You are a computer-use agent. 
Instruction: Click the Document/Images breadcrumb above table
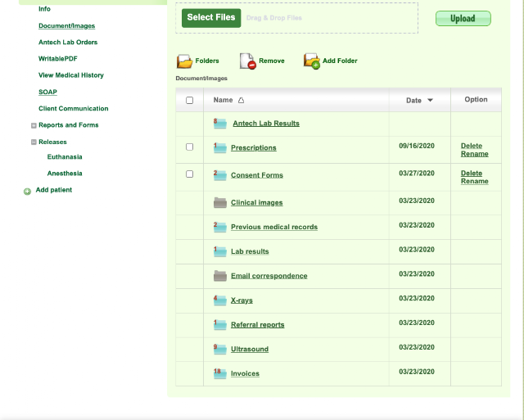(201, 78)
